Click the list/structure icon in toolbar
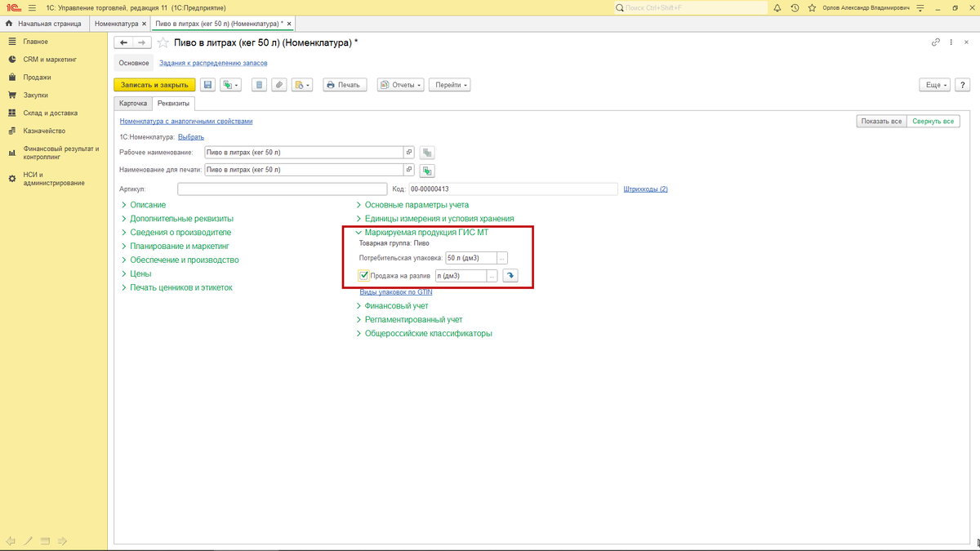 259,85
